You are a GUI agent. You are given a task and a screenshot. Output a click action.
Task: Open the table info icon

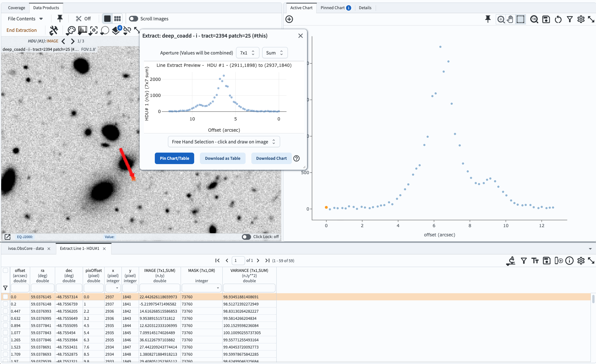pyautogui.click(x=569, y=260)
